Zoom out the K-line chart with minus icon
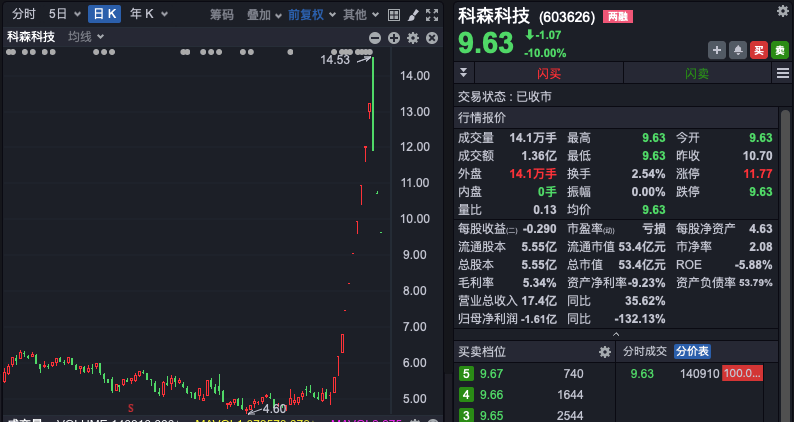Image resolution: width=794 pixels, height=422 pixels. pos(375,38)
